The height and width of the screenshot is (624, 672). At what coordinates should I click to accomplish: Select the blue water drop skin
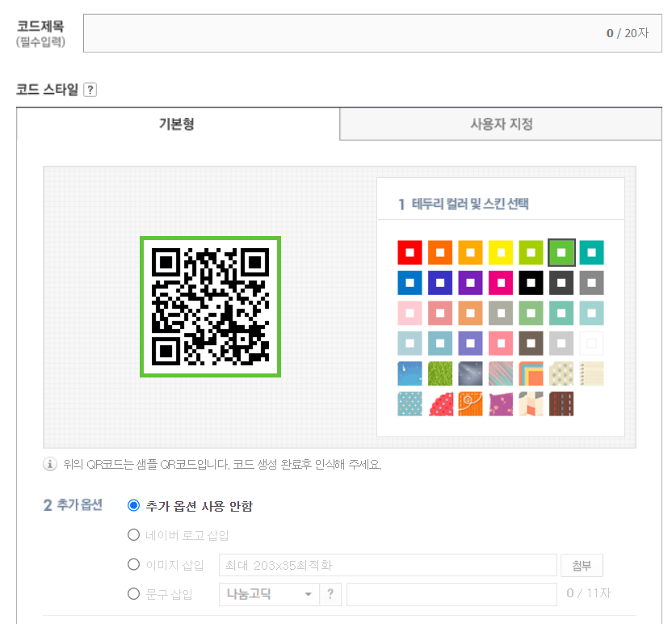pos(409,373)
